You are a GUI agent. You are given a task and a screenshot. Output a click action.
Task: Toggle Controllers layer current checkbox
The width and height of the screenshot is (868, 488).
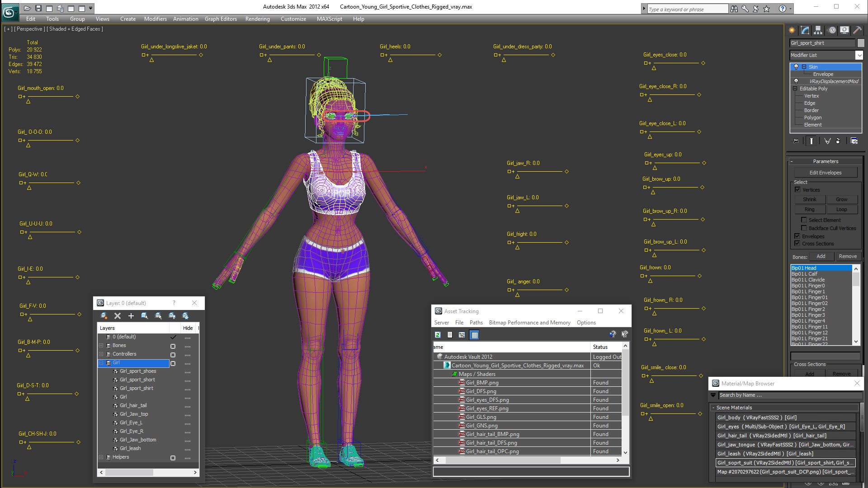point(173,355)
